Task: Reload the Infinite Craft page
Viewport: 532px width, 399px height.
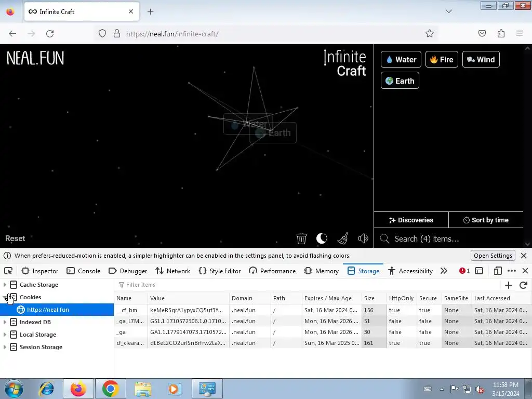Action: click(50, 34)
